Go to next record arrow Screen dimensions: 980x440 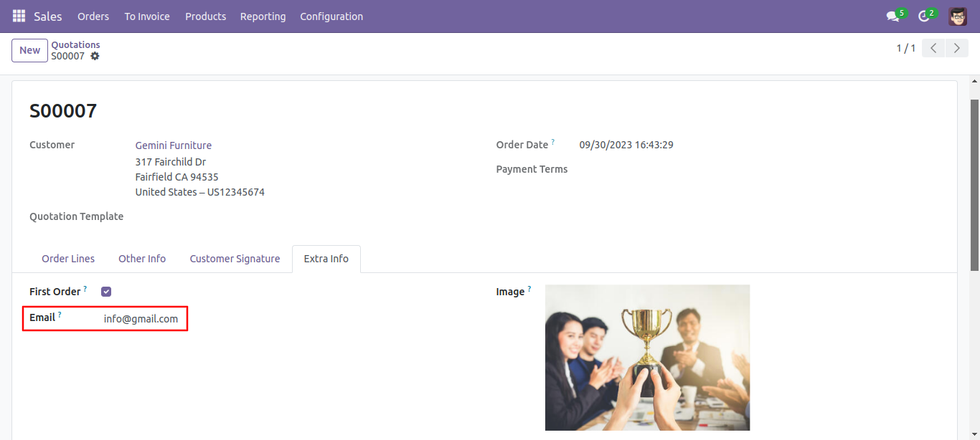[956, 48]
